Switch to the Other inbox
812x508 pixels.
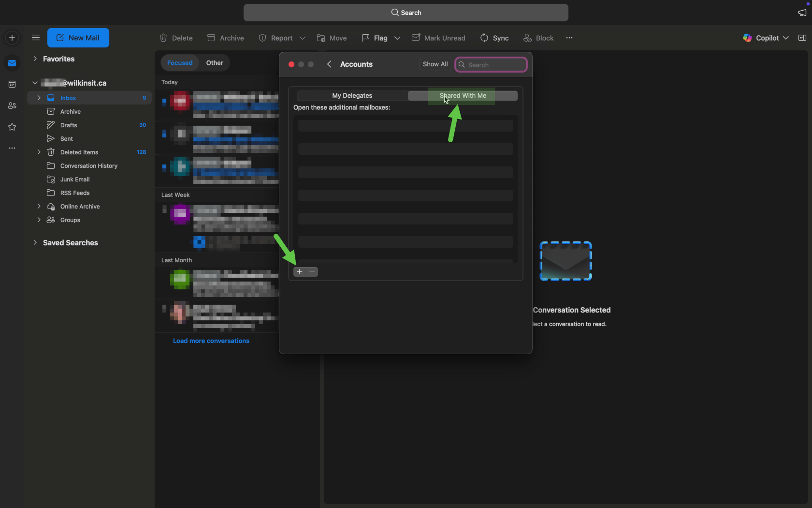pos(215,63)
